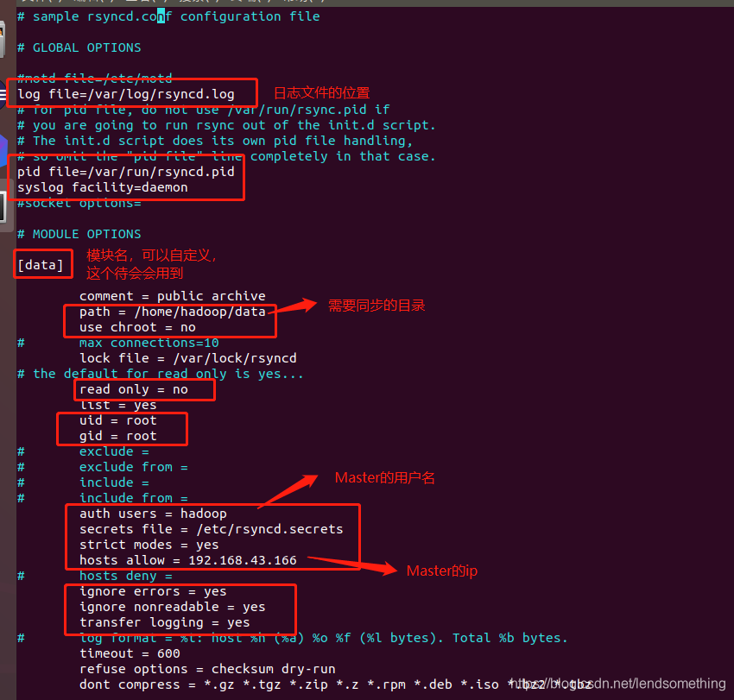This screenshot has width=734, height=700.
Task: Click the comment line mentioning /var/run/rsync.pid
Action: pyautogui.click(x=203, y=110)
